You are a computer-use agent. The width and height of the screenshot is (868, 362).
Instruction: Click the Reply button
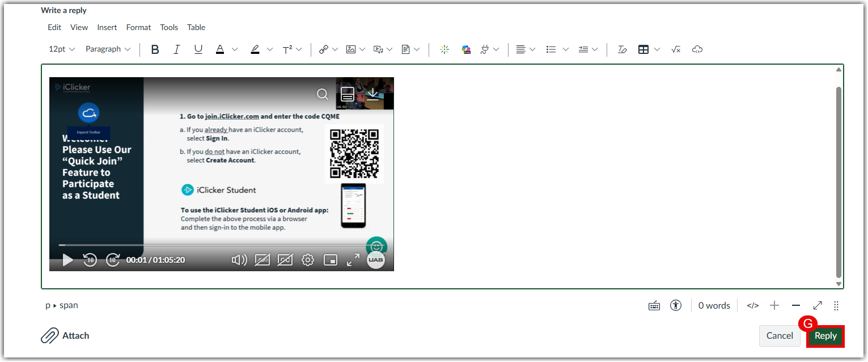pos(825,336)
